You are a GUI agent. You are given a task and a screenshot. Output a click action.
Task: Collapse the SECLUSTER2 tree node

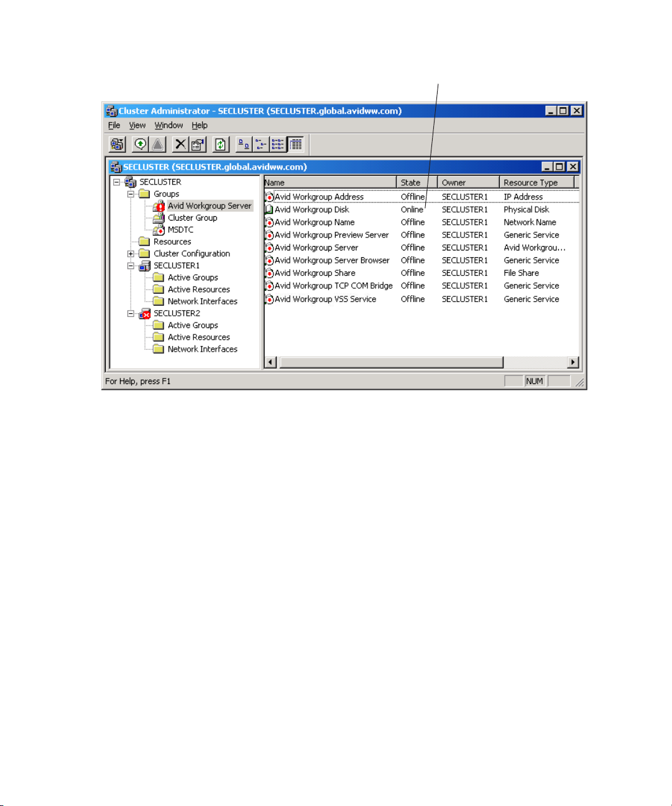point(131,313)
